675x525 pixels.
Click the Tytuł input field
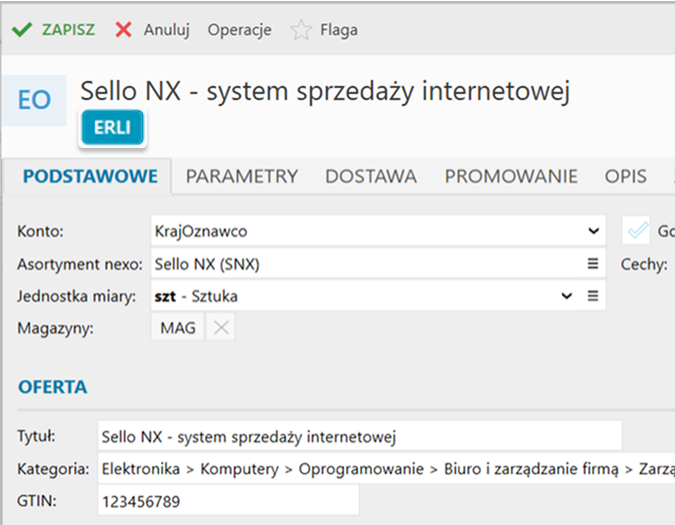pos(360,436)
